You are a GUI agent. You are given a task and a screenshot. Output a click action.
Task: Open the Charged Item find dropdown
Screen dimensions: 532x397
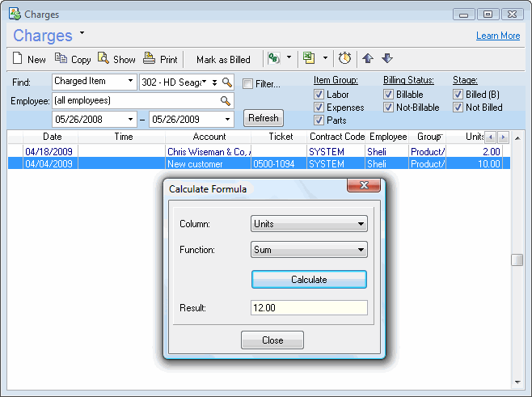click(x=95, y=82)
